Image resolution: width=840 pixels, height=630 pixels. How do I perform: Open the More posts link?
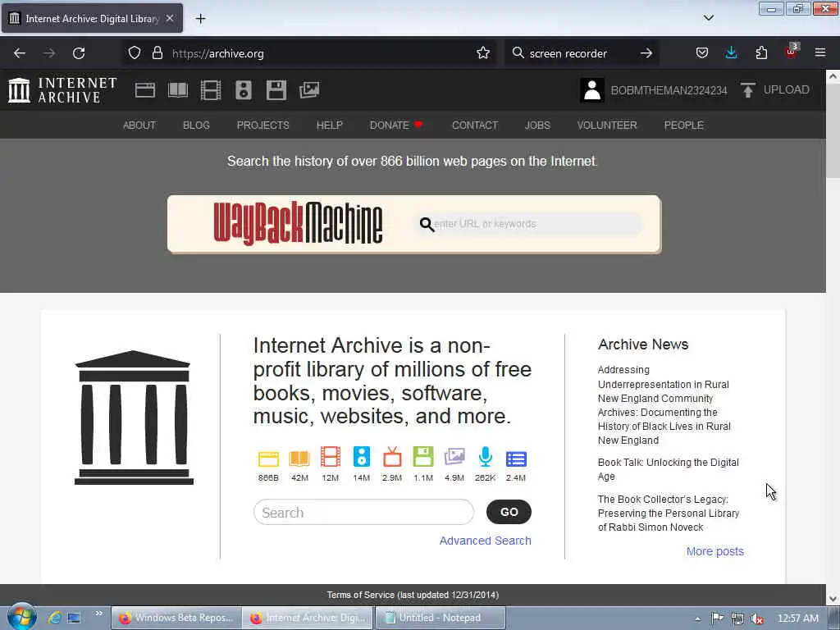(x=715, y=551)
